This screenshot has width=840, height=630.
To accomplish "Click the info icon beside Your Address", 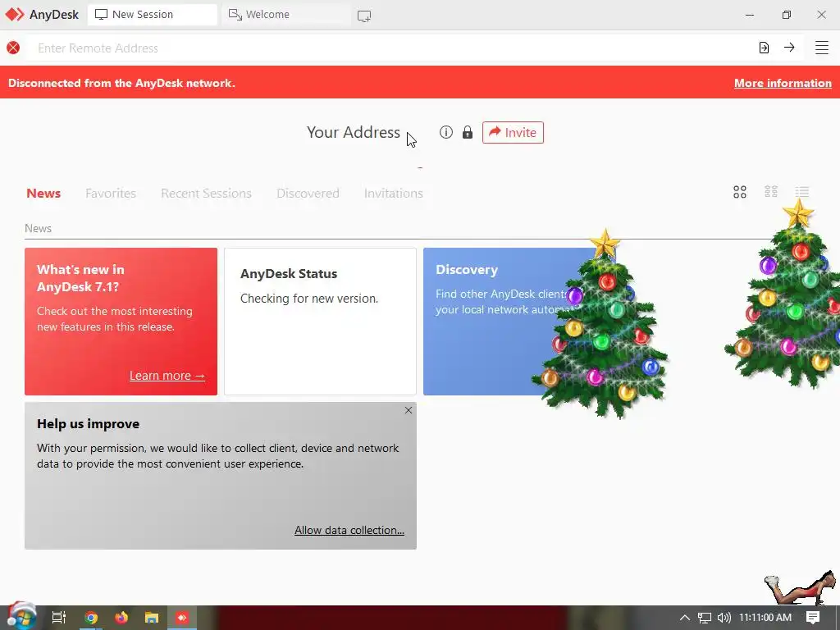I will [x=446, y=132].
